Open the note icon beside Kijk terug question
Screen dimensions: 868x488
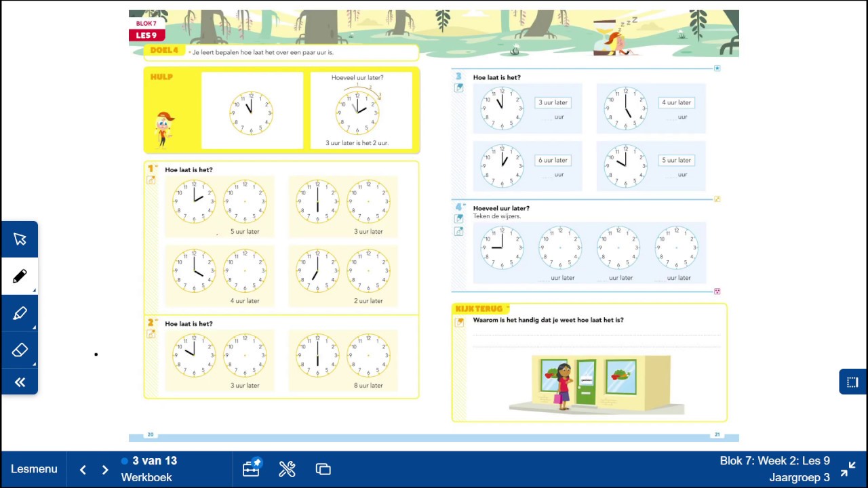click(459, 322)
